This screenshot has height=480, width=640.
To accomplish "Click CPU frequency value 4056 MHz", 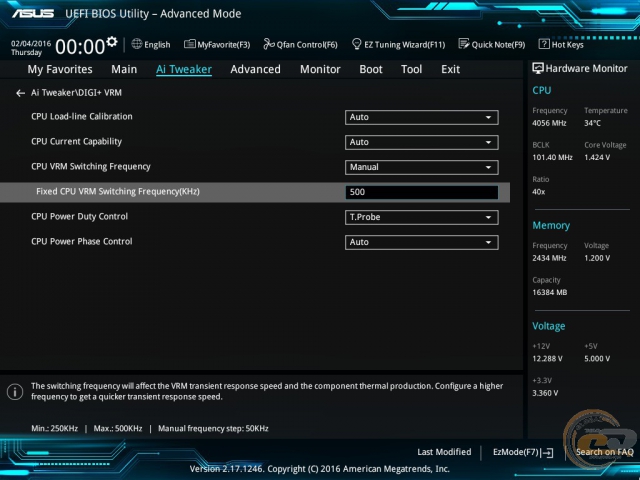I will pyautogui.click(x=549, y=123).
